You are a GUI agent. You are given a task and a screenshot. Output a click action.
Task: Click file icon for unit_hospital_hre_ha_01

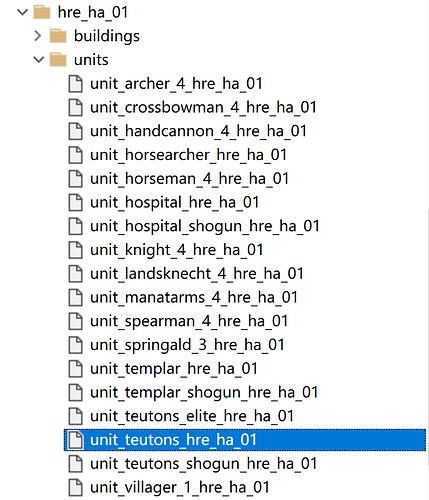pos(76,203)
